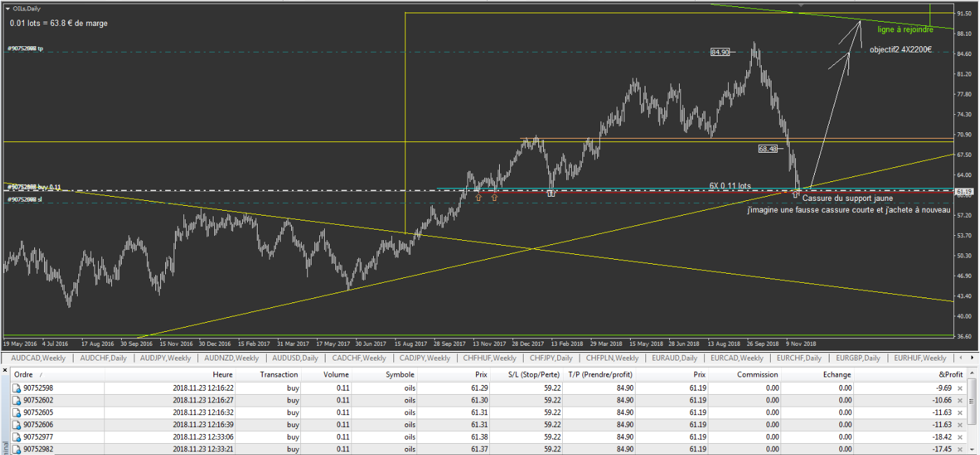Click the orders list scrollbar down arrow
980x455 pixels.
[x=974, y=451]
